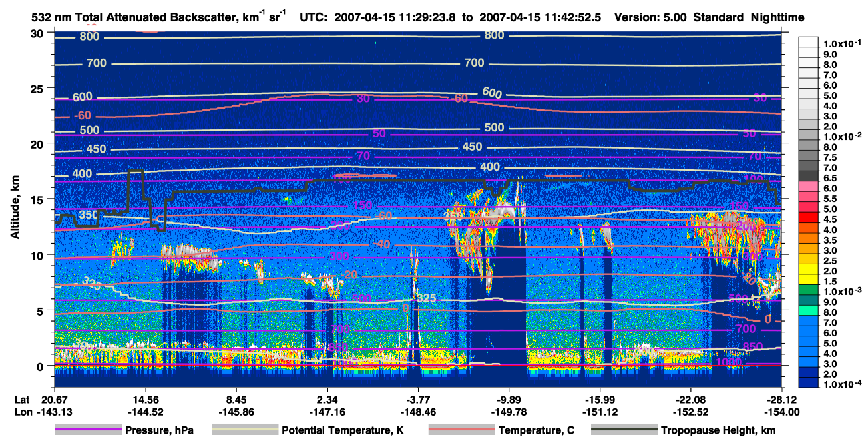Click latitude tick value 14.56
Viewport: 868px width, 445px height.
[145, 399]
